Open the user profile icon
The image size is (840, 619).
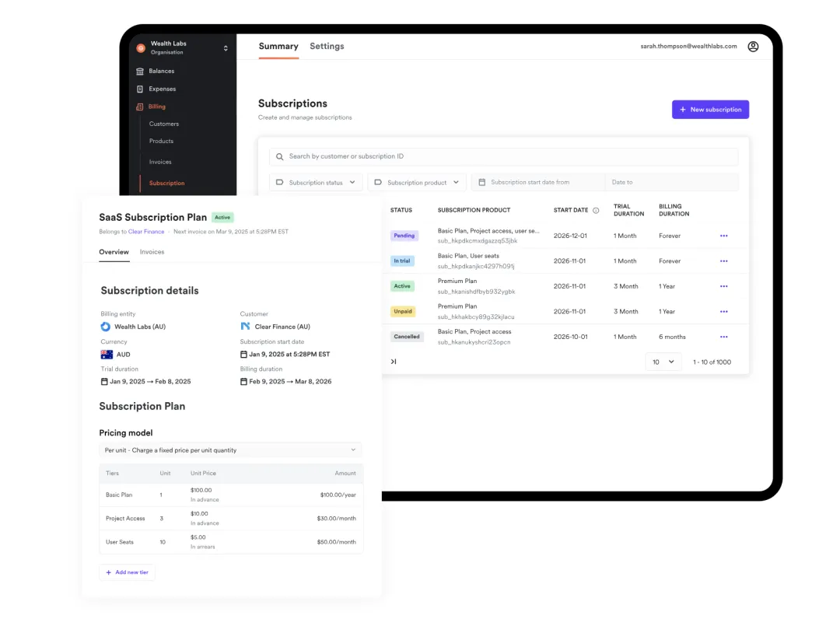pyautogui.click(x=753, y=47)
